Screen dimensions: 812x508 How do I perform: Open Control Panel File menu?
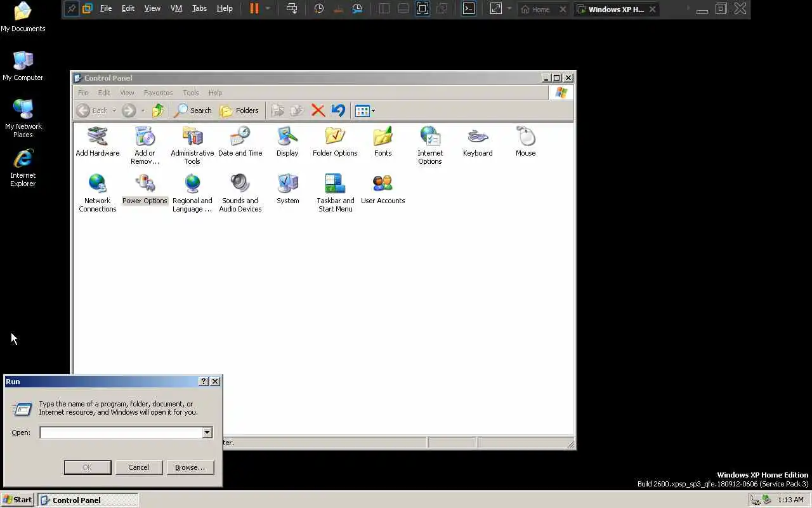click(83, 93)
